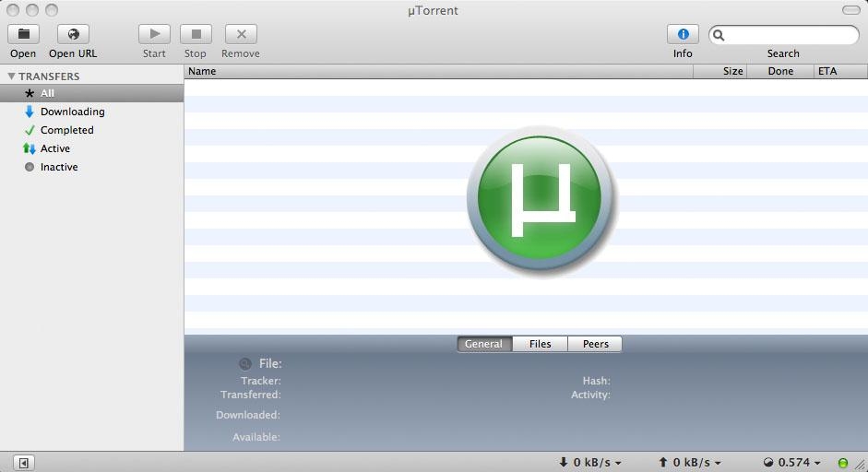
Task: Click the Remove X icon
Action: click(x=241, y=34)
